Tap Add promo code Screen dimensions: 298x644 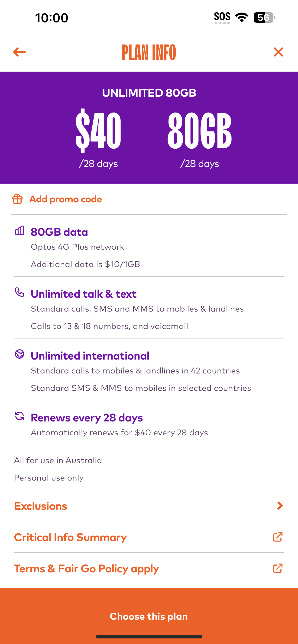(65, 199)
